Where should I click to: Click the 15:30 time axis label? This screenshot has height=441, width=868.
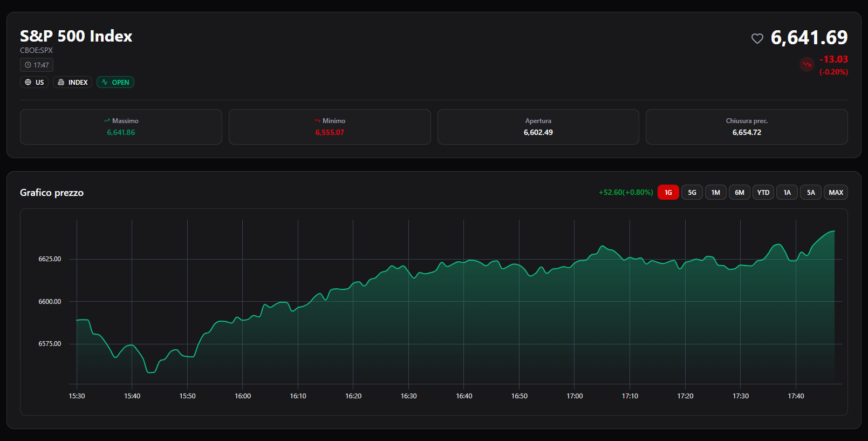coord(77,396)
